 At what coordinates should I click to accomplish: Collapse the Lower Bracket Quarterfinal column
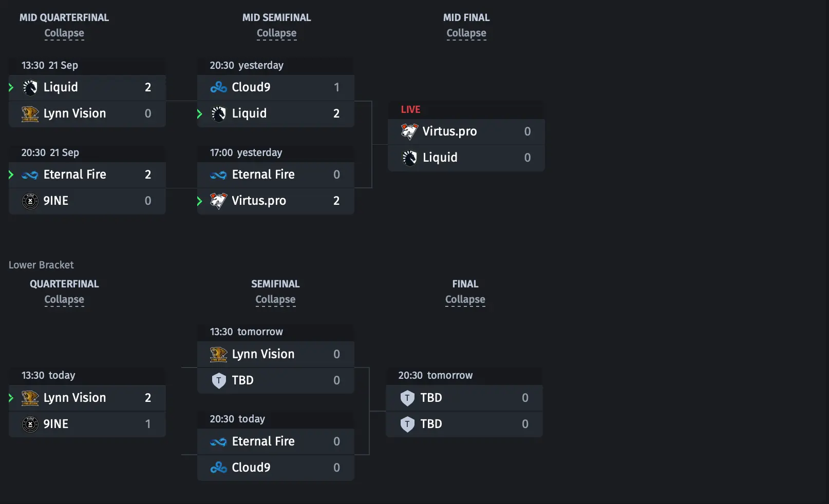pos(64,300)
